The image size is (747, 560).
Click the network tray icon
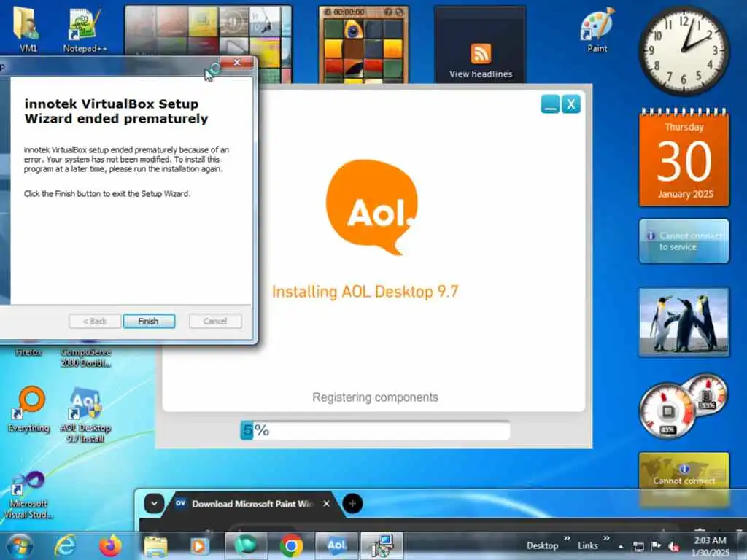click(x=638, y=546)
